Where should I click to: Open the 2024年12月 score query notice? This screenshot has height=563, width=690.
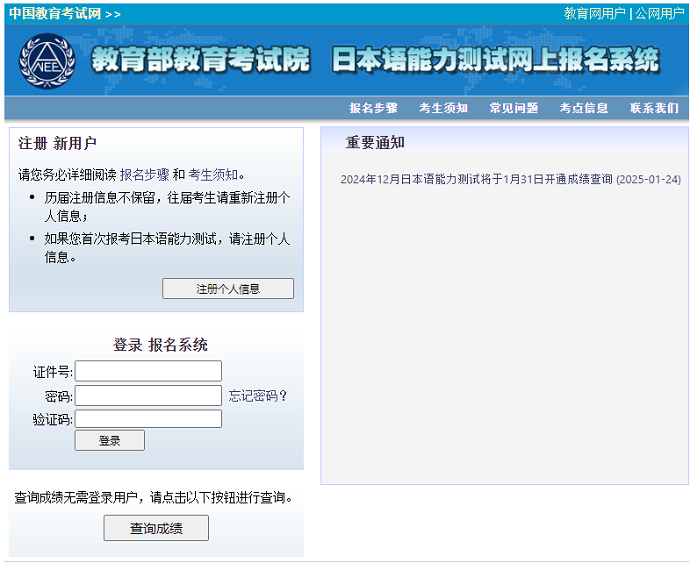click(510, 179)
